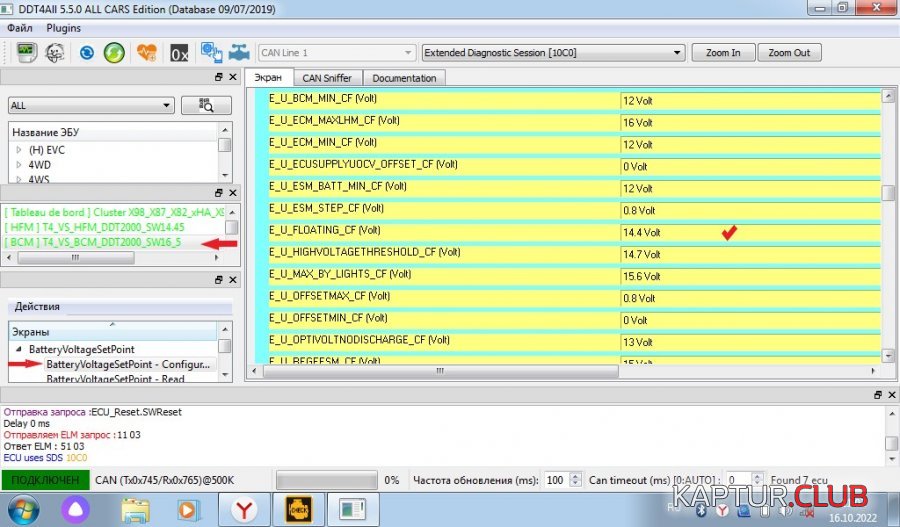Click the progress bar showing 0%
This screenshot has height=527, width=900.
tap(327, 480)
